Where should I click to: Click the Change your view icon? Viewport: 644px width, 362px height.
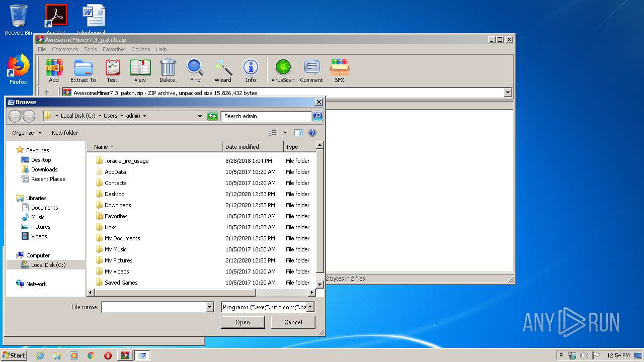[273, 133]
